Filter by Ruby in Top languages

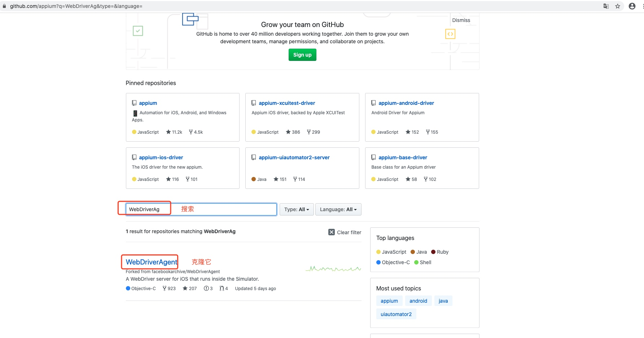(440, 252)
